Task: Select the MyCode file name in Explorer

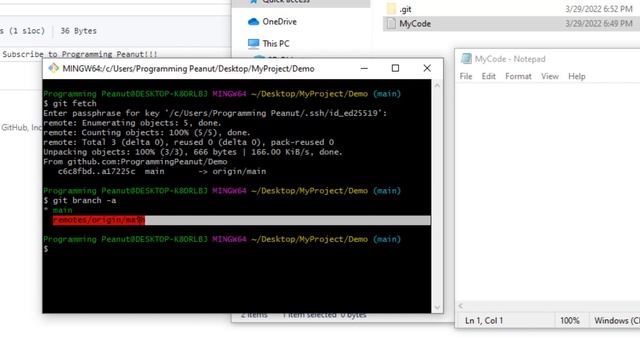Action: pos(415,24)
